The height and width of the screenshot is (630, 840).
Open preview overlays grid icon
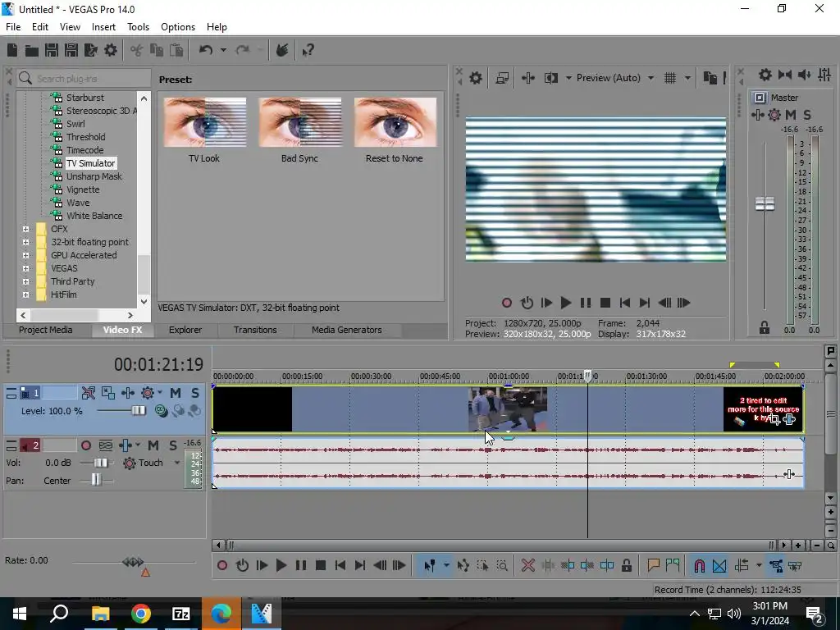tap(669, 78)
